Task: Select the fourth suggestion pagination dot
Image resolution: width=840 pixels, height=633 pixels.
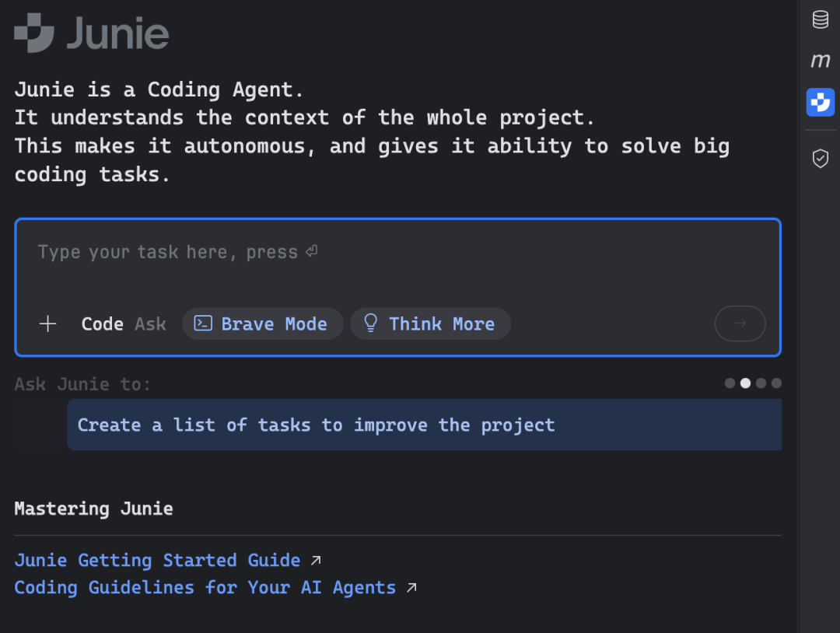Action: coord(776,383)
